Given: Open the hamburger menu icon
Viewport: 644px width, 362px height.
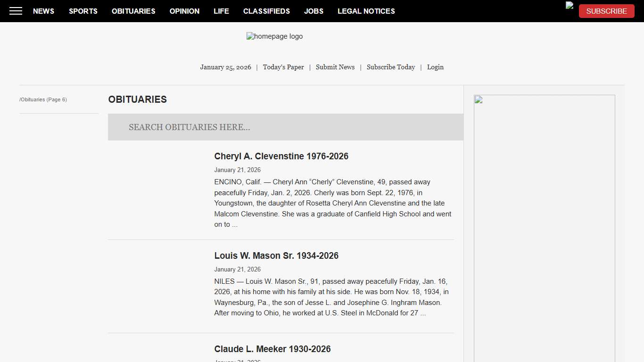Looking at the screenshot, I should point(16,11).
